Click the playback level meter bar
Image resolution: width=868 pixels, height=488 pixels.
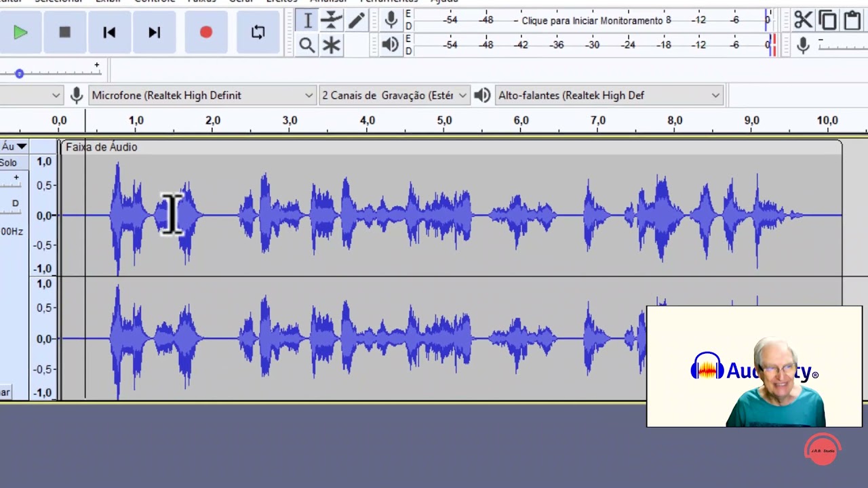point(595,45)
